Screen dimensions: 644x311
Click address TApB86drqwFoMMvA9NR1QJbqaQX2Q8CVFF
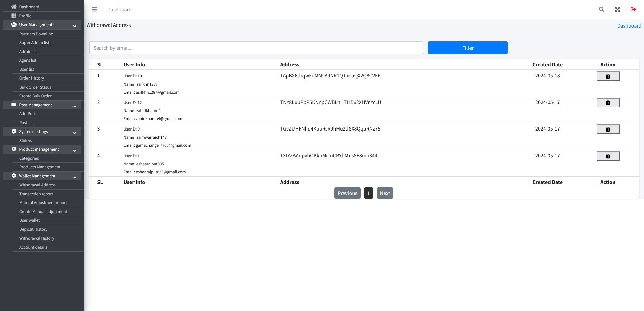(x=330, y=76)
